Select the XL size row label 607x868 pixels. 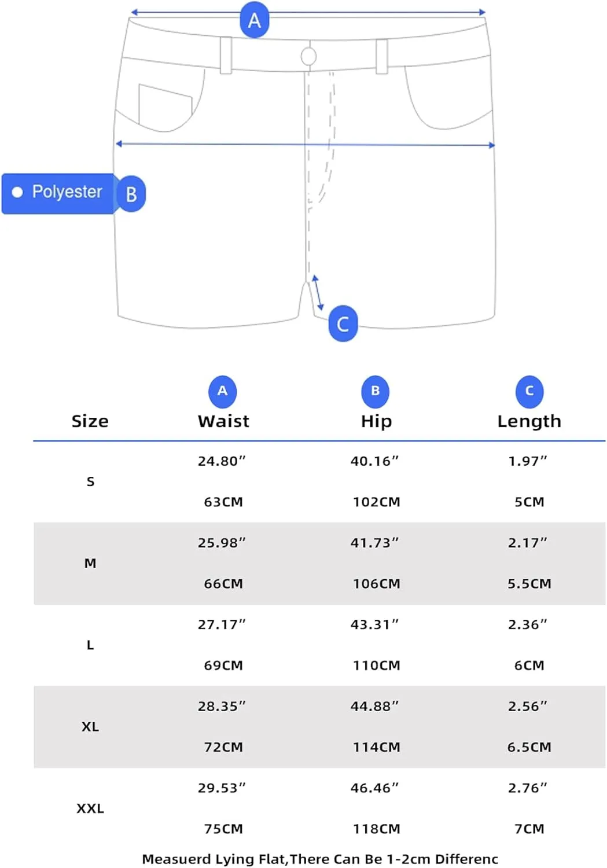[90, 727]
